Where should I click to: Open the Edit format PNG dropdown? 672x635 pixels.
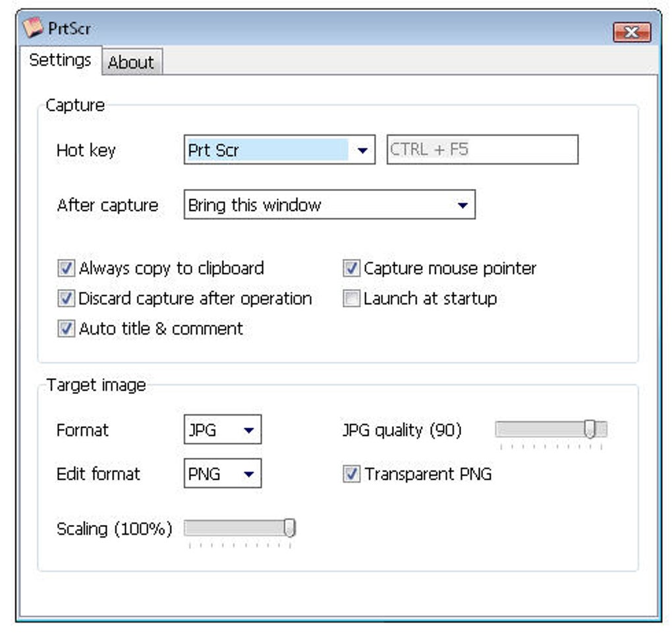pyautogui.click(x=223, y=474)
